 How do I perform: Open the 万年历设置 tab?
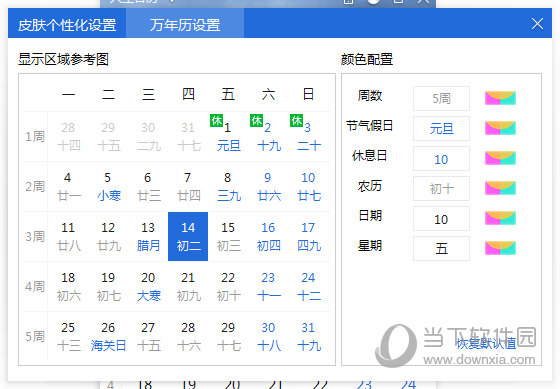[x=185, y=25]
